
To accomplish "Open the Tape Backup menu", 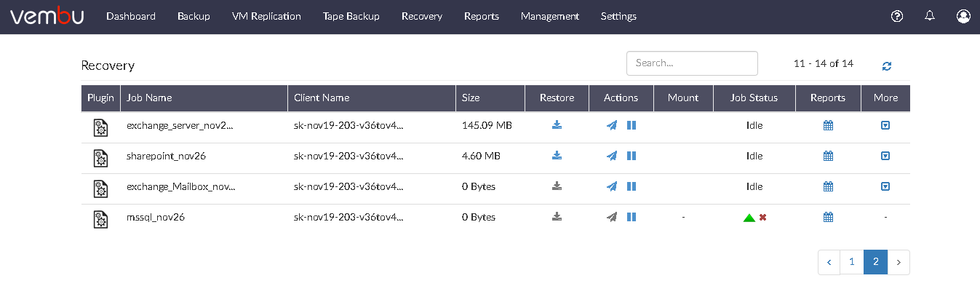I will tap(351, 16).
